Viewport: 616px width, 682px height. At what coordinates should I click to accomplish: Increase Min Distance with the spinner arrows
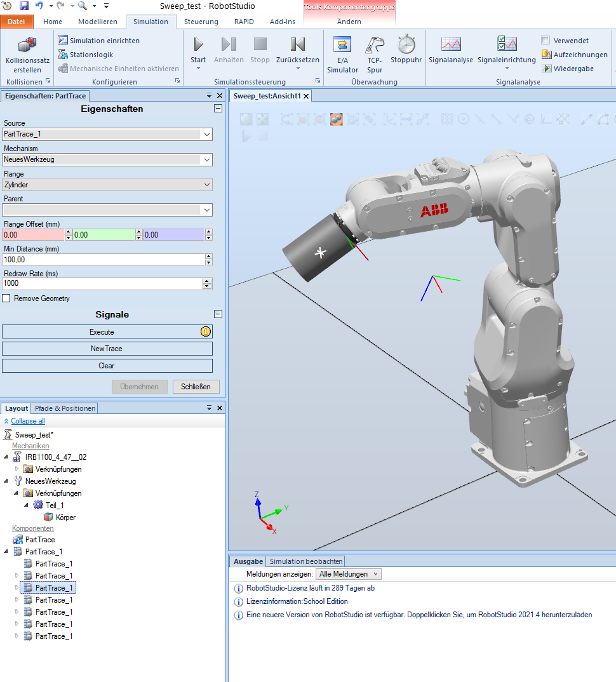209,257
